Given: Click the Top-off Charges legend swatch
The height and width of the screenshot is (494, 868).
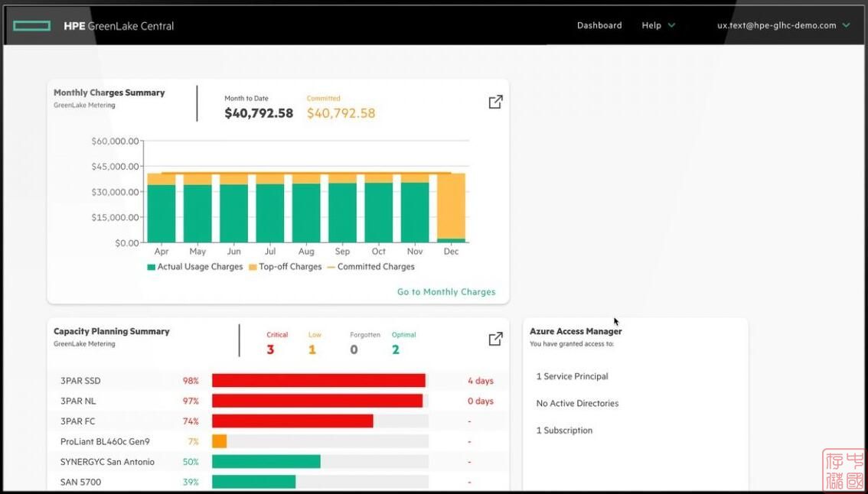Looking at the screenshot, I should point(253,267).
